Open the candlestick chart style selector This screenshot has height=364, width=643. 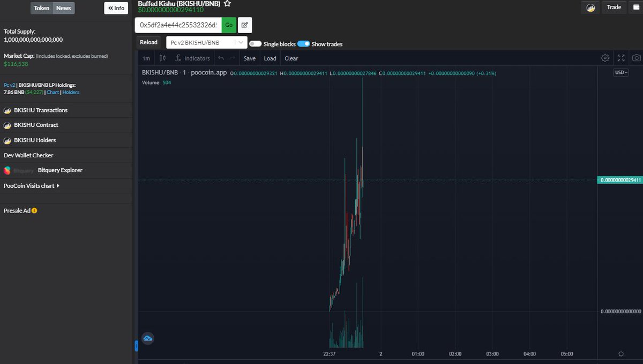click(162, 58)
